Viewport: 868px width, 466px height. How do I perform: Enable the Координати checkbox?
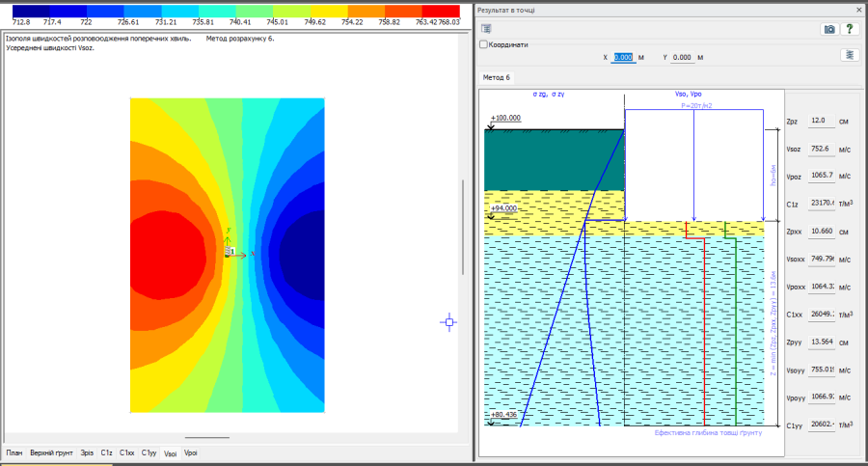(x=484, y=44)
